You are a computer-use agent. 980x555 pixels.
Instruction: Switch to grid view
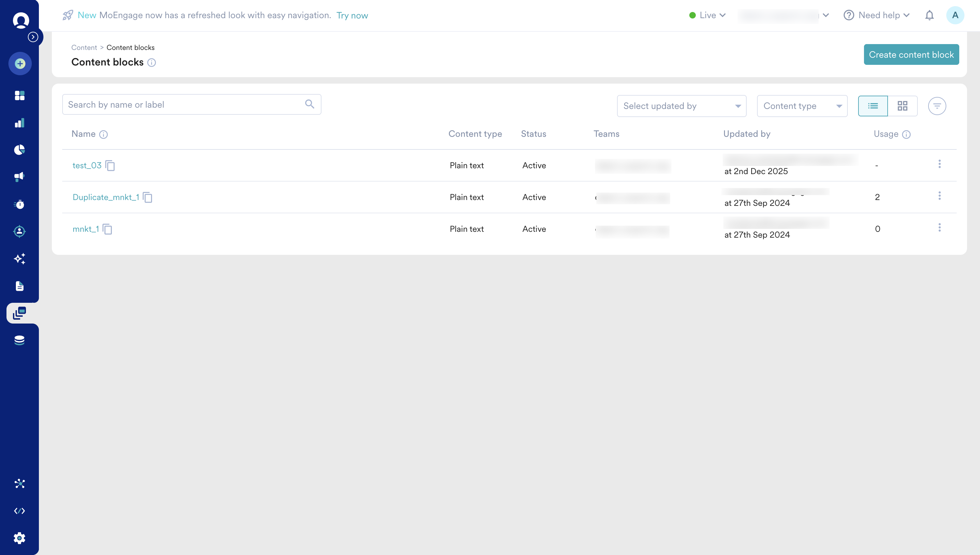(902, 106)
